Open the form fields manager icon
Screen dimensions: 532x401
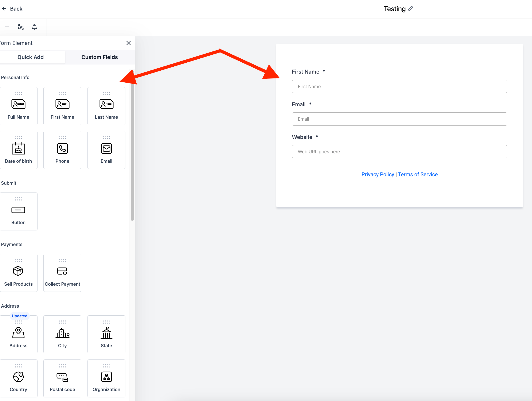point(21,27)
